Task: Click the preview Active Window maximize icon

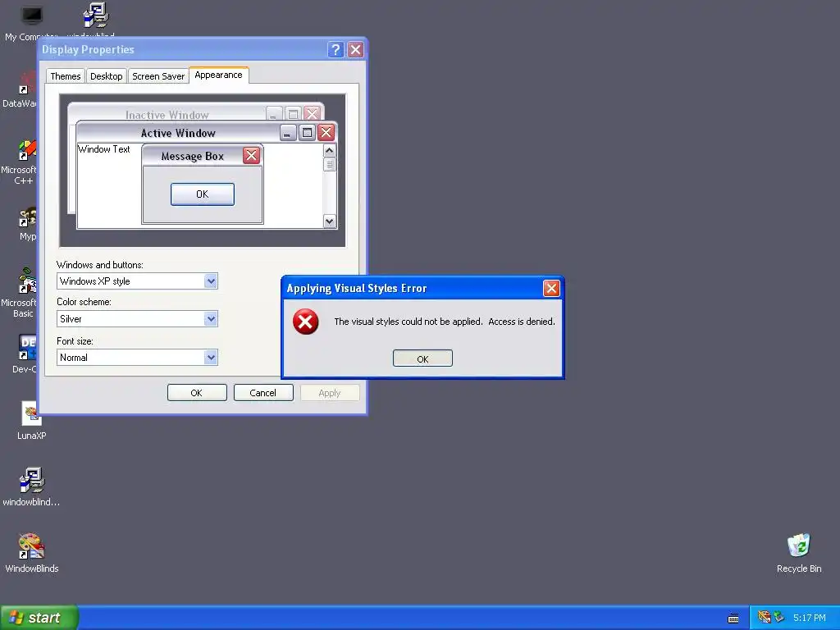Action: point(307,132)
